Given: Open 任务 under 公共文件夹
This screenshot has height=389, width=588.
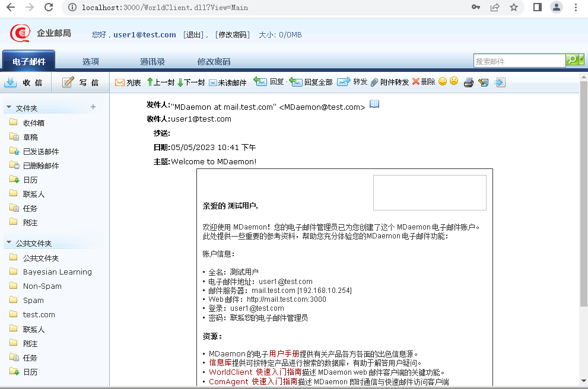Looking at the screenshot, I should click(30, 358).
